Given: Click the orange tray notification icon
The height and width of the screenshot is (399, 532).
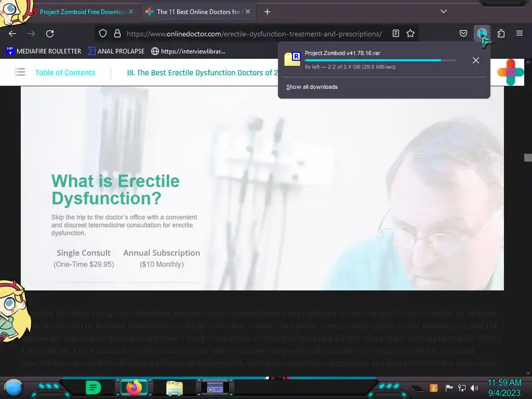Looking at the screenshot, I should tap(434, 388).
